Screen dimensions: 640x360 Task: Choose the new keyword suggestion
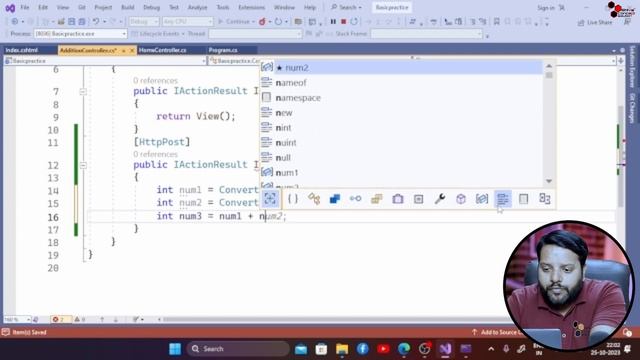click(x=402, y=113)
